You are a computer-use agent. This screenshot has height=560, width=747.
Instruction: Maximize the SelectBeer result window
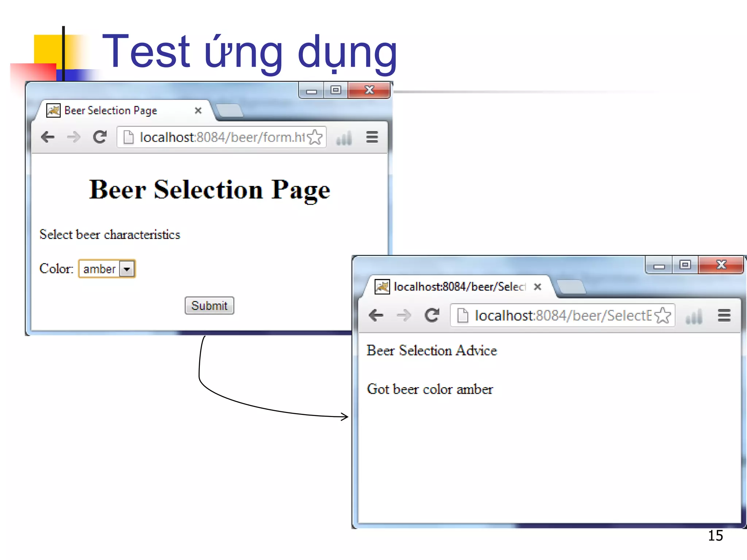[685, 265]
